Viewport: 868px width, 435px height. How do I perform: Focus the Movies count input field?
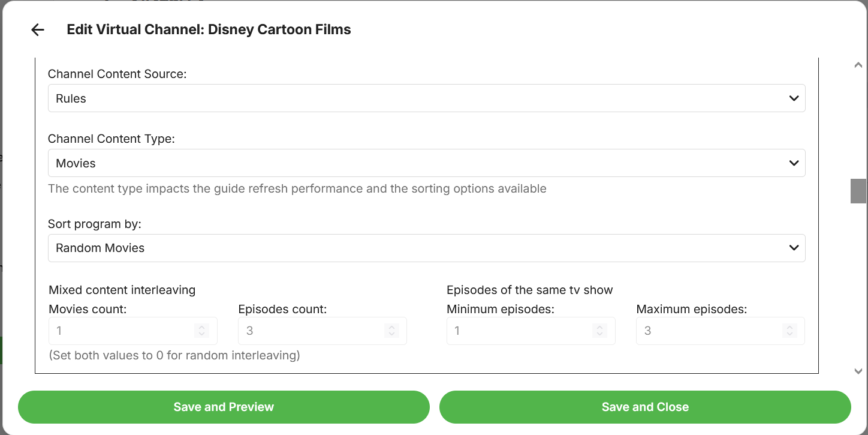coord(120,331)
